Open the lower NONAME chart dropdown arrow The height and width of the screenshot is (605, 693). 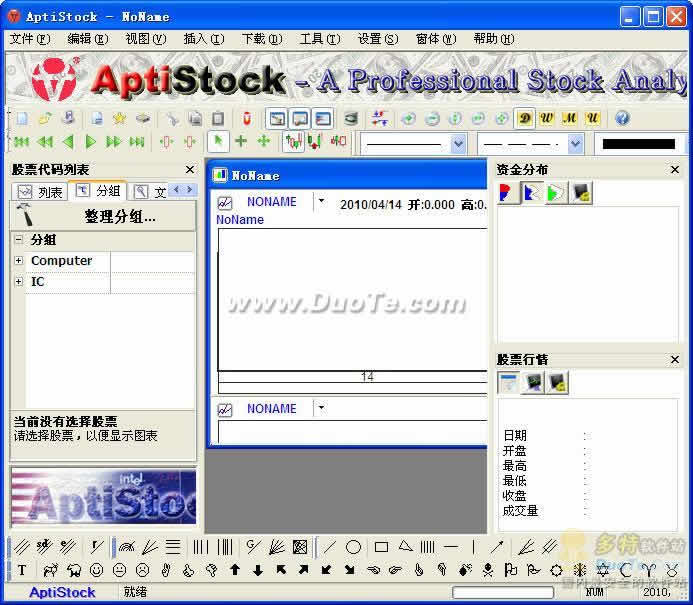[321, 408]
